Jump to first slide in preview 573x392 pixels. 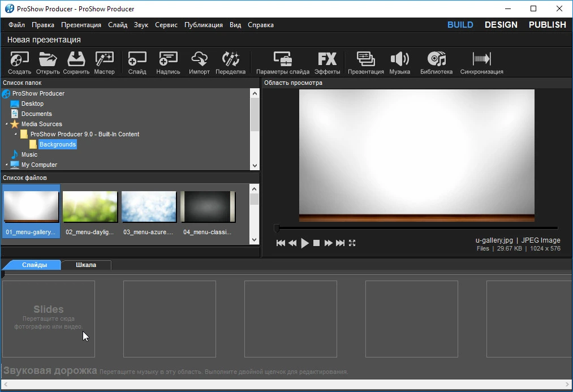tap(281, 243)
